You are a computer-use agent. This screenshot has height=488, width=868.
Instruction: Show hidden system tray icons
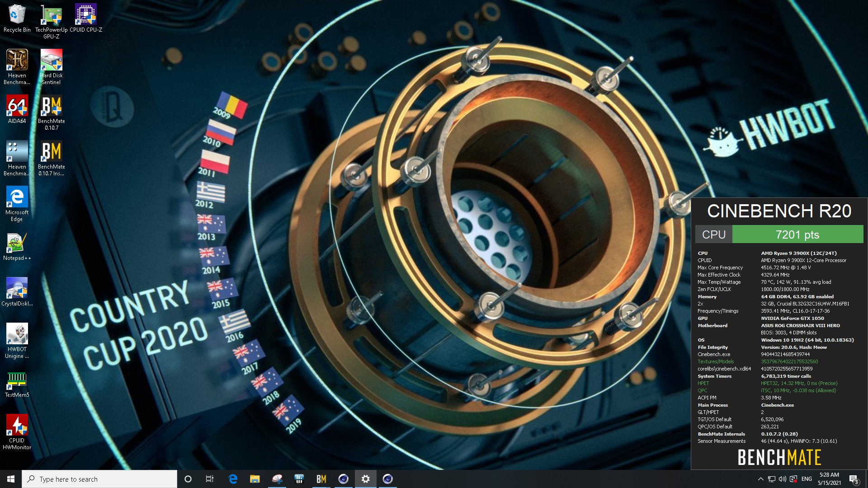click(760, 479)
